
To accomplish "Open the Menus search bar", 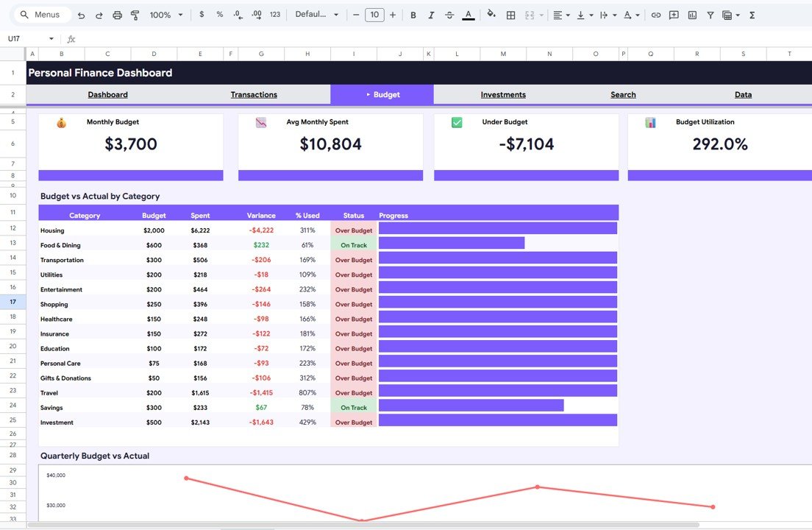I will pyautogui.click(x=40, y=14).
